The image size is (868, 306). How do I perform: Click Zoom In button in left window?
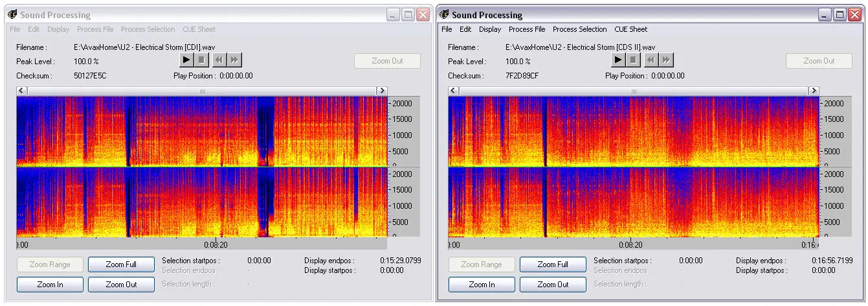tap(50, 284)
